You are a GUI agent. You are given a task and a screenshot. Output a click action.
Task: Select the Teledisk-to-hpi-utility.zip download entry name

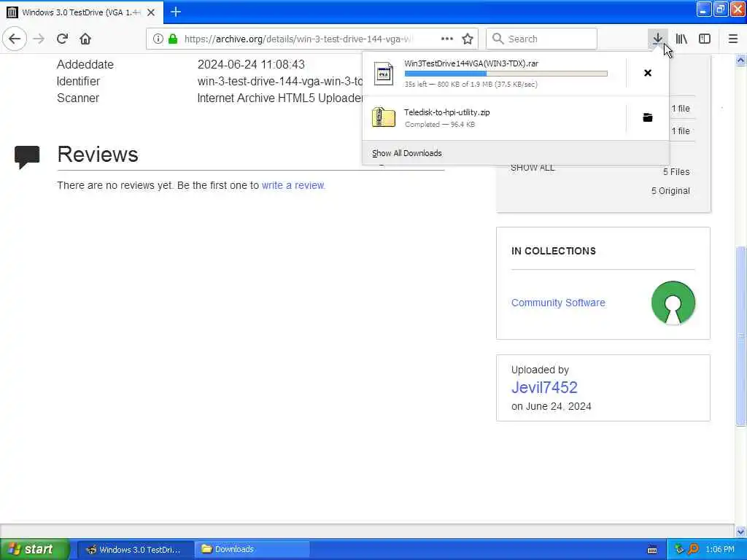(447, 112)
